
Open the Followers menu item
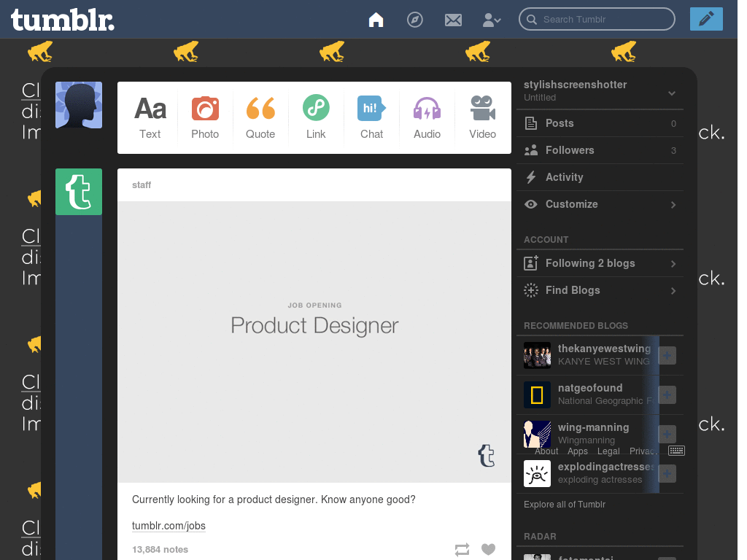click(x=600, y=150)
